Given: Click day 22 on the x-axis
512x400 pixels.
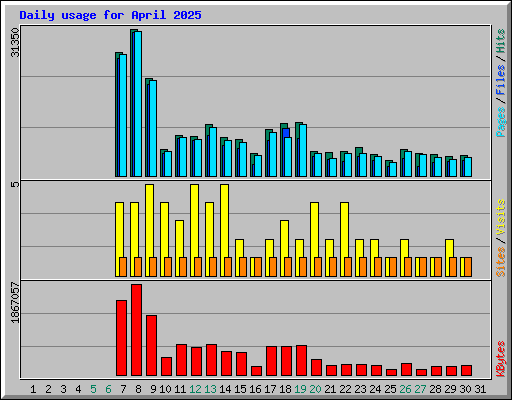Looking at the screenshot, I should pos(345,389).
